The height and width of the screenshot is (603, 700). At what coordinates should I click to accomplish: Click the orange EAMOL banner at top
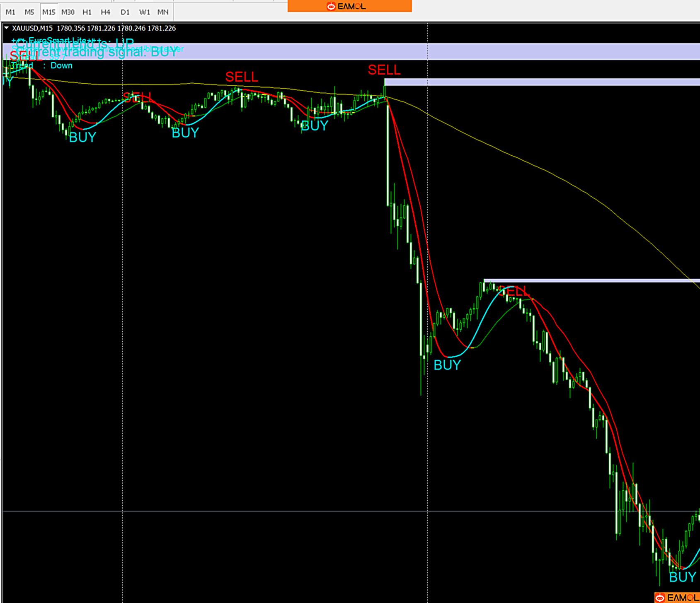[x=349, y=6]
